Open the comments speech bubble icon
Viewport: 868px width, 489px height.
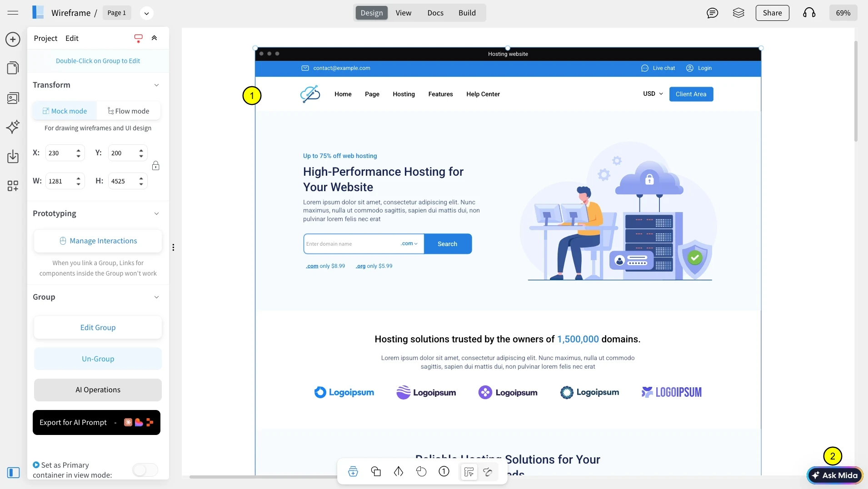pyautogui.click(x=712, y=13)
